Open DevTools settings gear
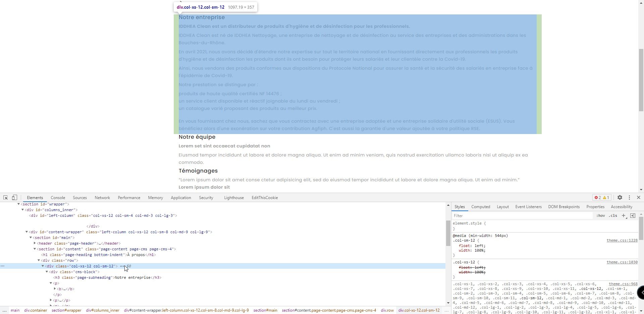The height and width of the screenshot is (314, 644). 620,198
